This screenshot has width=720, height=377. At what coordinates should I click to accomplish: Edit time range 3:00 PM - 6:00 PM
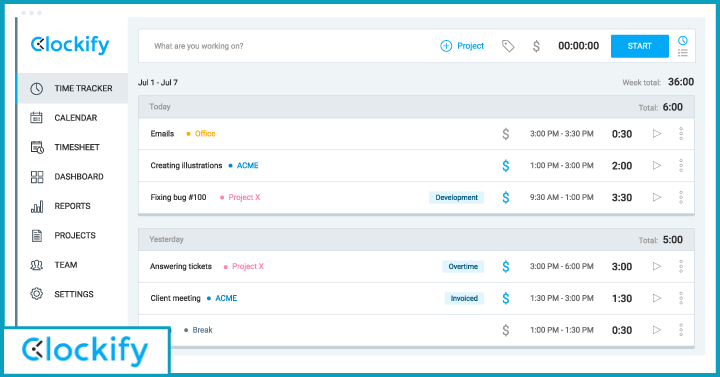pos(562,266)
